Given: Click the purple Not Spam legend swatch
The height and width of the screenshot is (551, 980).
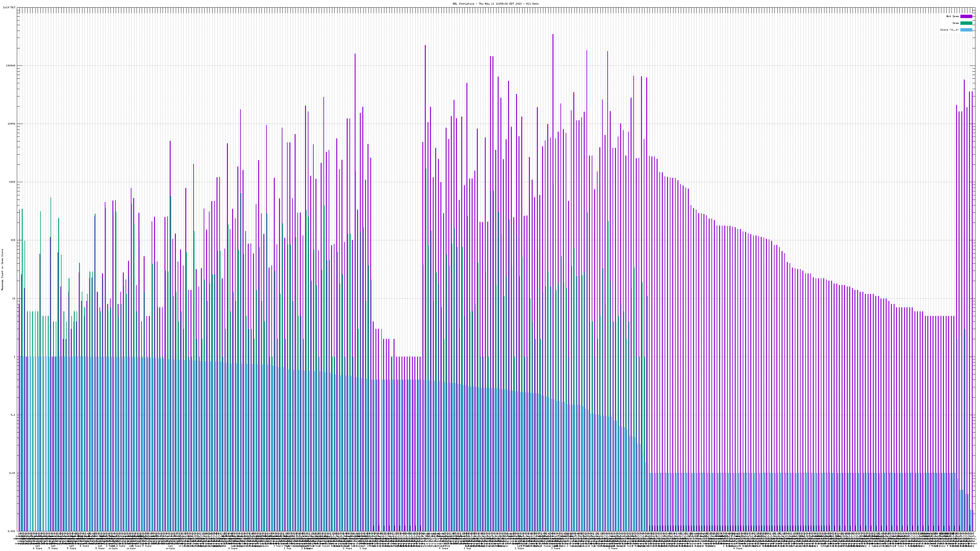Looking at the screenshot, I should [x=966, y=16].
